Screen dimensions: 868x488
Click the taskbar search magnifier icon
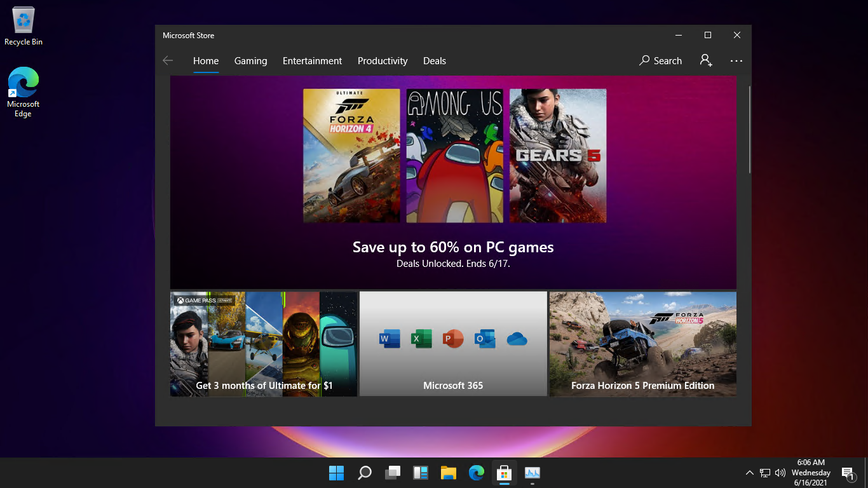(x=365, y=473)
